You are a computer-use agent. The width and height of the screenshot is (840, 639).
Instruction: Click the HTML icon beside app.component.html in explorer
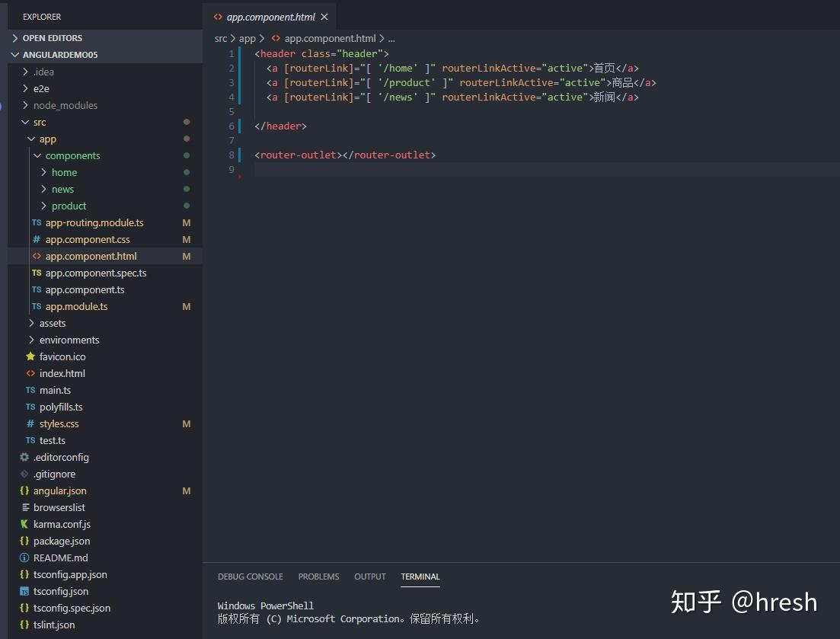[x=37, y=256]
